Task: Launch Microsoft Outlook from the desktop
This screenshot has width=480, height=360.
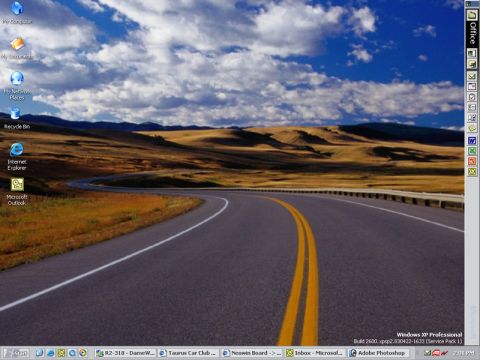Action: [17, 192]
